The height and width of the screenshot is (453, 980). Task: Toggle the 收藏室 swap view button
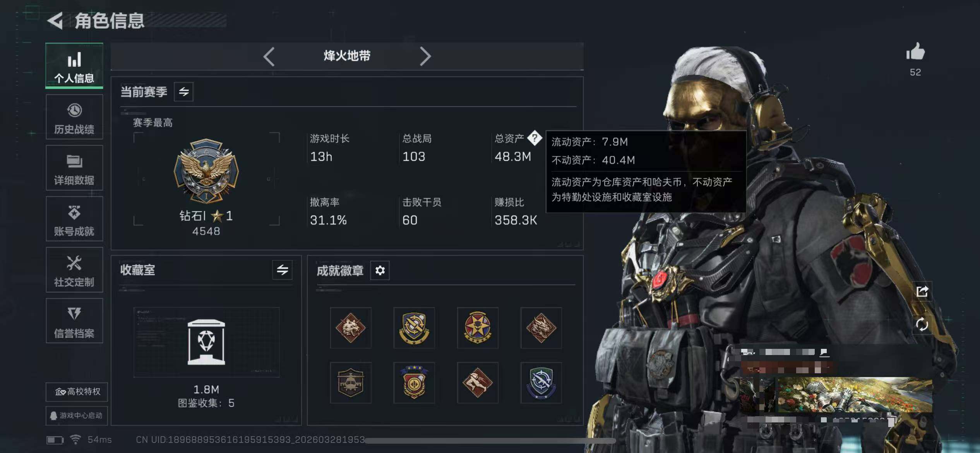[x=283, y=270]
